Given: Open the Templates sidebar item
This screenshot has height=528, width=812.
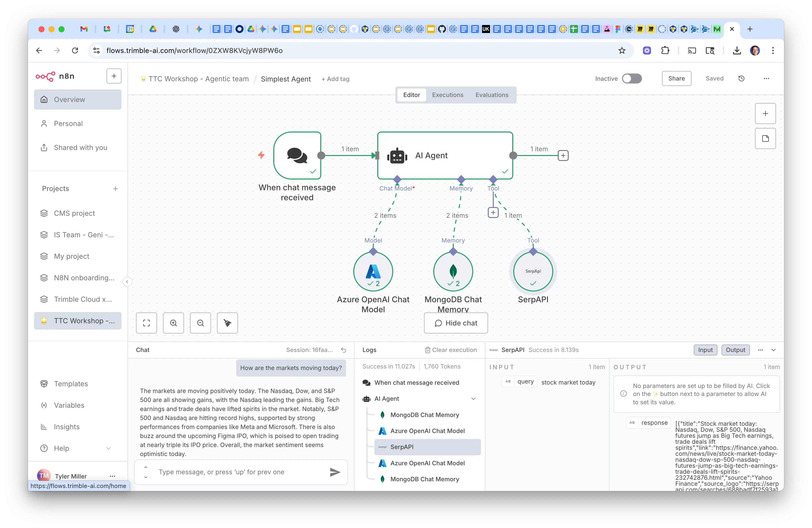Looking at the screenshot, I should (77, 384).
